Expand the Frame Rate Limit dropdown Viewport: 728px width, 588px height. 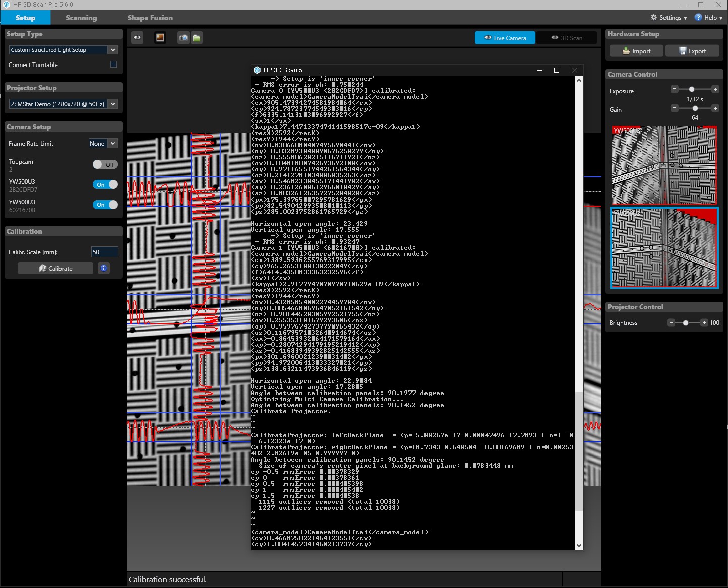(x=103, y=144)
